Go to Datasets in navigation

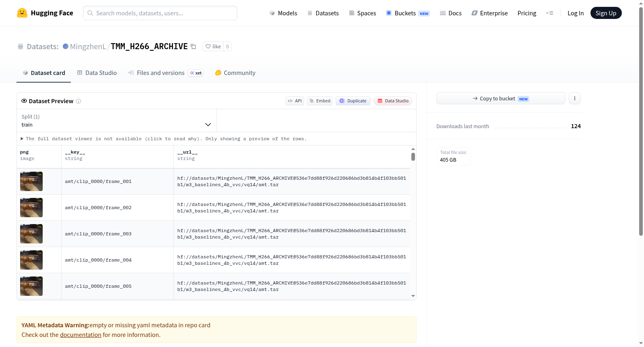click(323, 13)
